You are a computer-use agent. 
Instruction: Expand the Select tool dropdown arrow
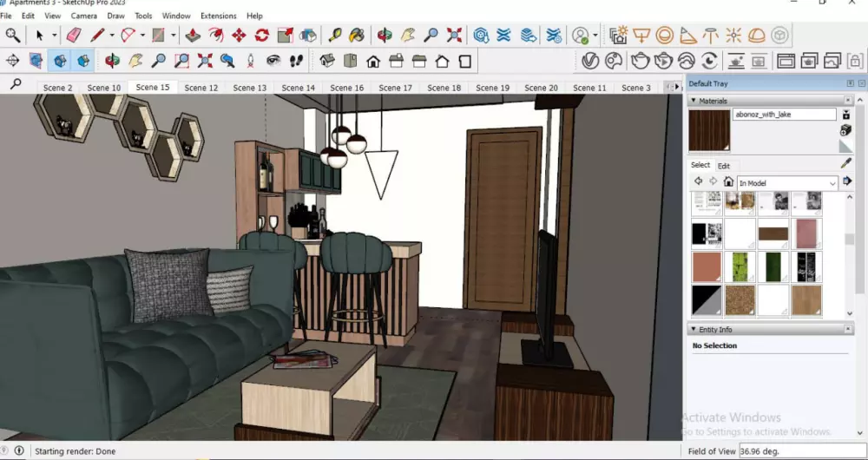click(54, 36)
